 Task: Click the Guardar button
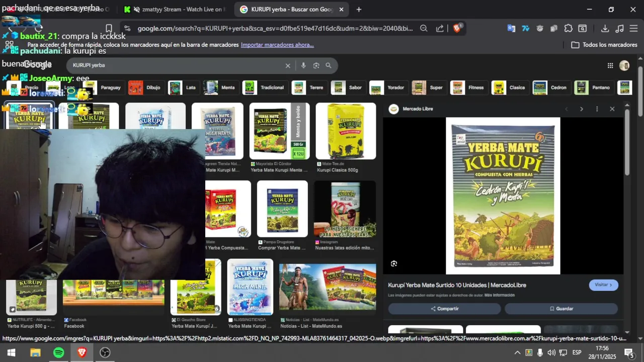[561, 309]
